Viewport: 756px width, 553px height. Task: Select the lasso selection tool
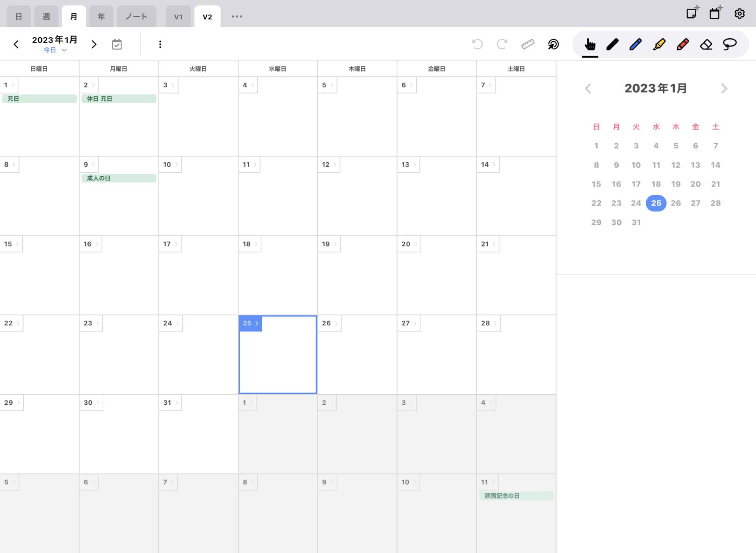(729, 44)
